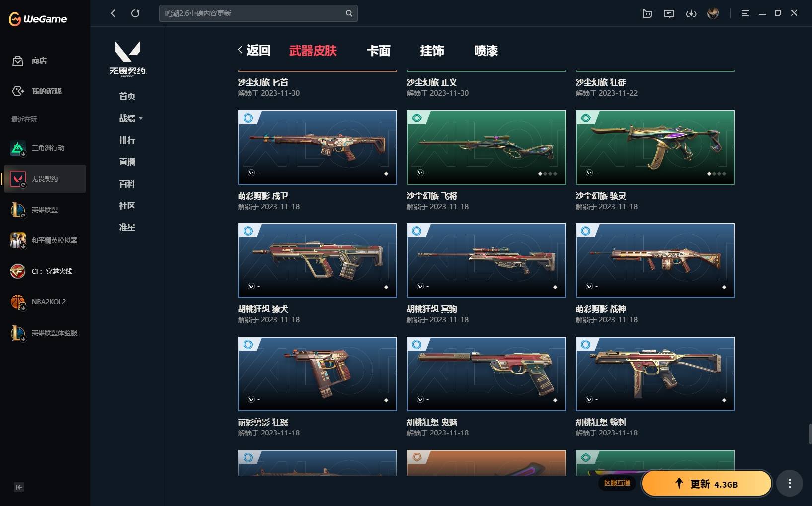
Task: Open the 萌彩剪影 戍卫 skin thumbnail
Action: tap(318, 147)
